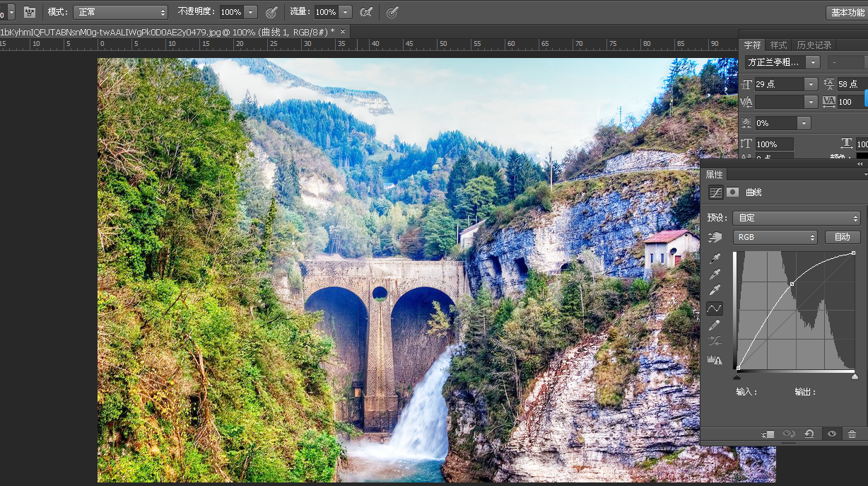The width and height of the screenshot is (868, 486).
Task: Click the 输入 input label
Action: 746,392
